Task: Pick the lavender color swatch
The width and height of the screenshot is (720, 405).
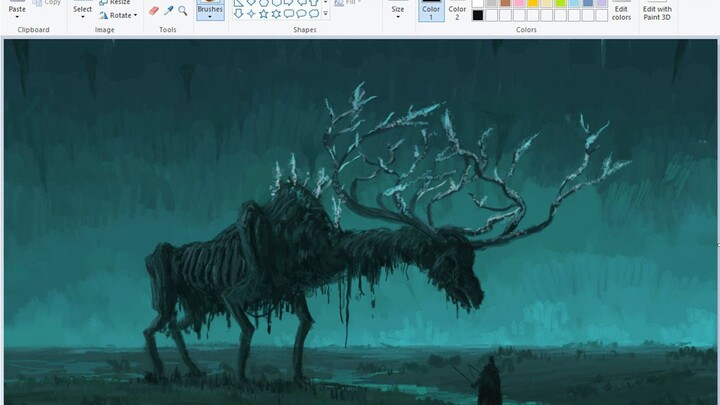Action: click(602, 3)
